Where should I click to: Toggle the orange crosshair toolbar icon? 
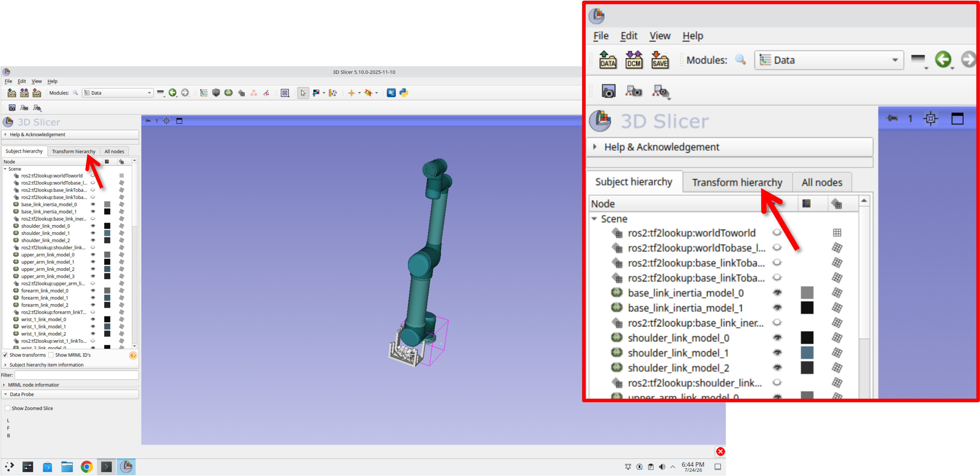pos(351,93)
